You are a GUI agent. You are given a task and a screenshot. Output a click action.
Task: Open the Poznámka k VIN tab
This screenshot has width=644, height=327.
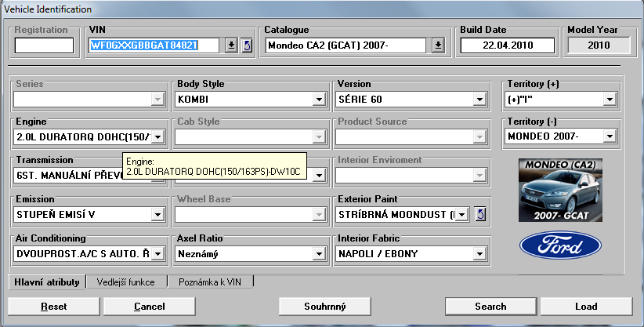point(210,282)
